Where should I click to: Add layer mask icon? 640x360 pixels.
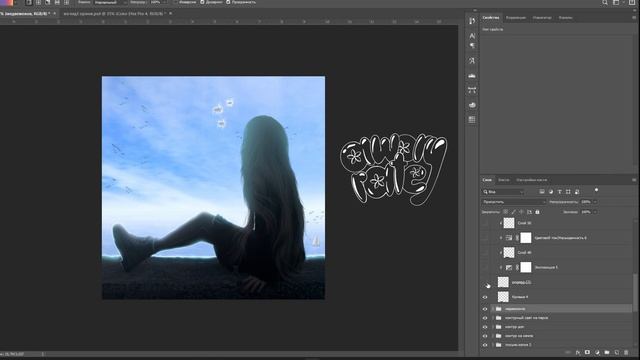point(587,352)
